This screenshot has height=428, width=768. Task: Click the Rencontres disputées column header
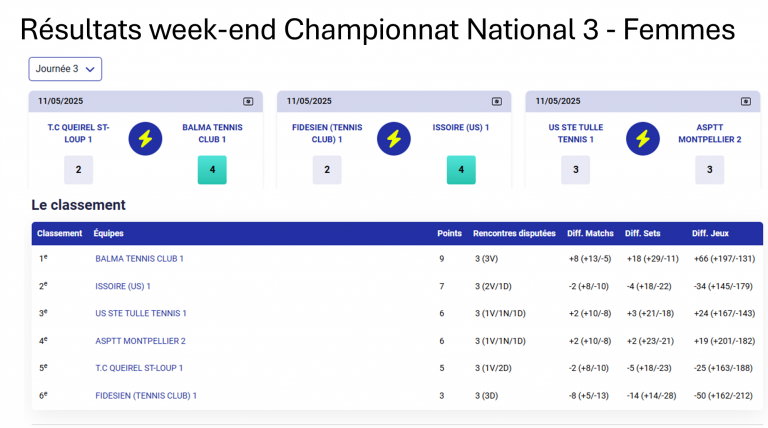click(514, 233)
